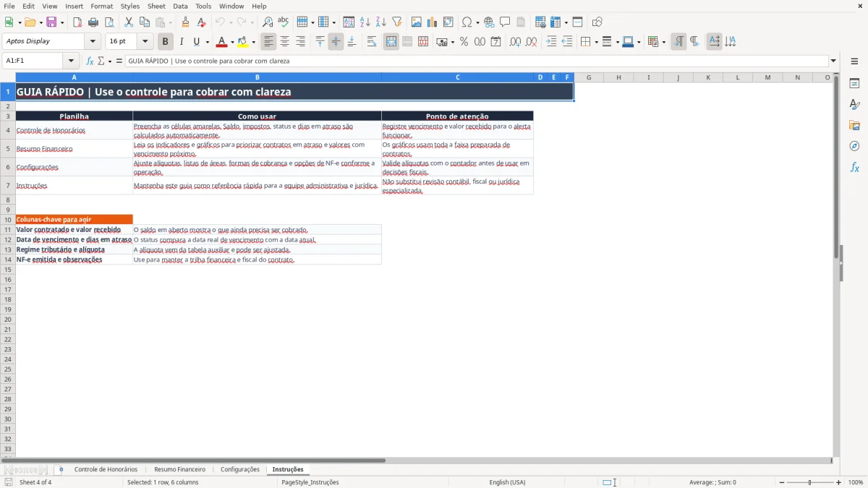Click the Copy icon
This screenshot has width=868, height=488.
click(x=145, y=22)
